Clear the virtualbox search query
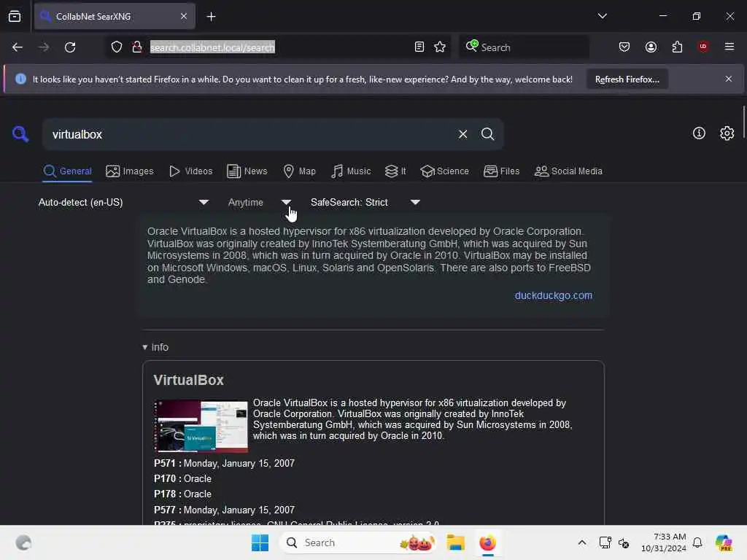This screenshot has width=747, height=560. [x=462, y=134]
